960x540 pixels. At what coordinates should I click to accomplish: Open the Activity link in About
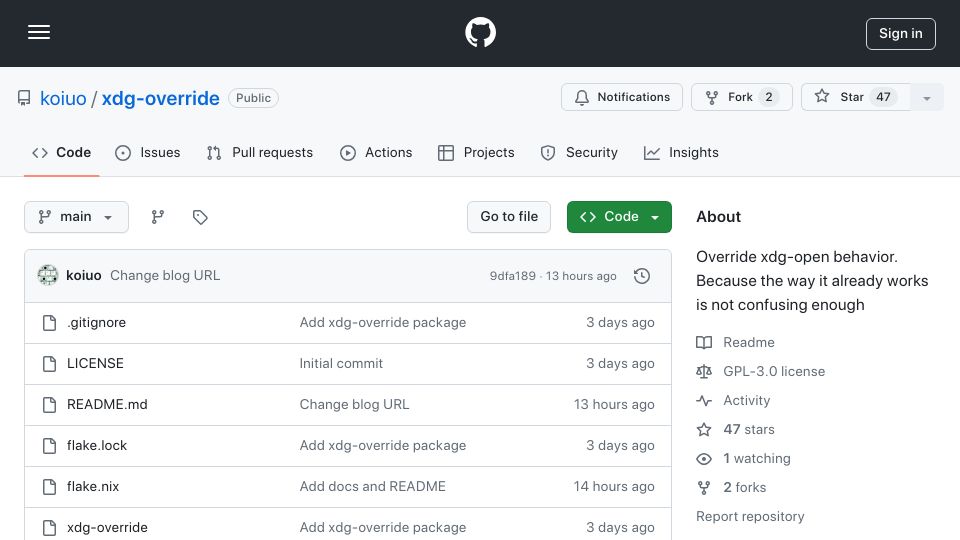tap(733, 400)
